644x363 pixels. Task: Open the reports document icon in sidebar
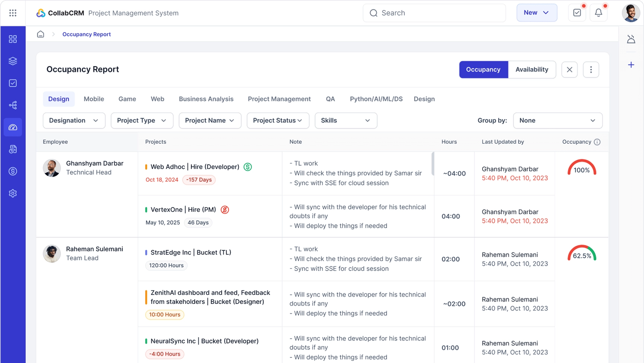click(x=13, y=149)
